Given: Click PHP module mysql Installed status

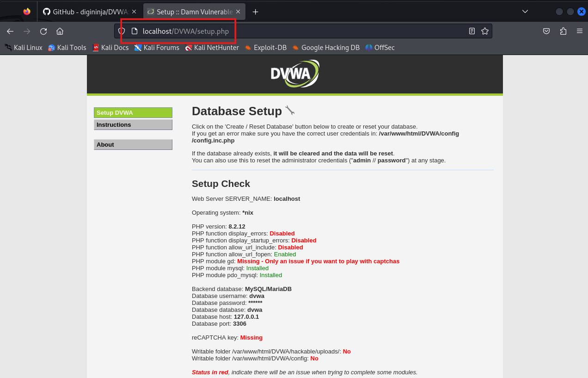Looking at the screenshot, I should click(x=257, y=268).
